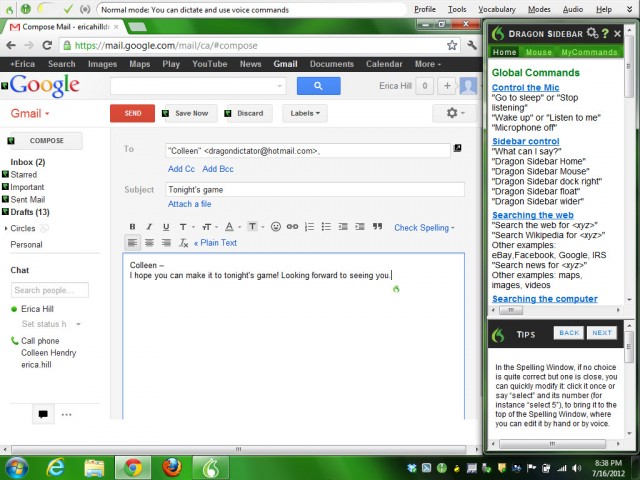Click the Share plus button

[x=447, y=86]
